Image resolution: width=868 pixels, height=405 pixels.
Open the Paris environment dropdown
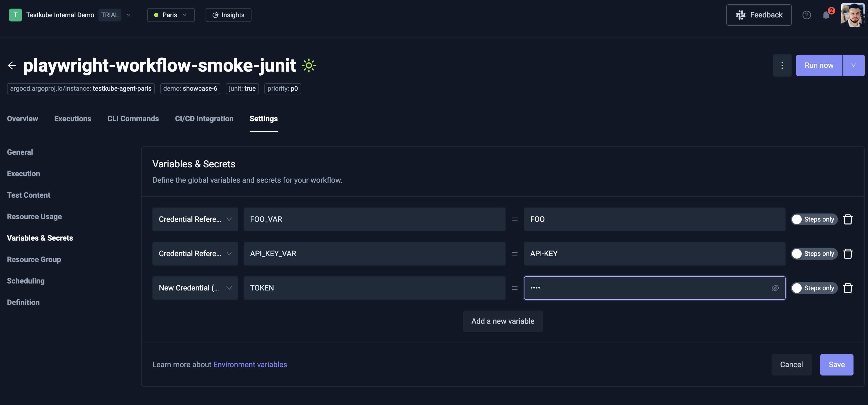[170, 15]
